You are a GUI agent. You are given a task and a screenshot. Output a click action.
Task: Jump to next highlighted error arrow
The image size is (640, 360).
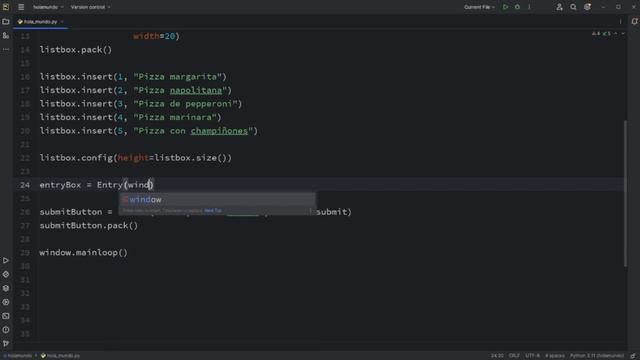click(x=623, y=33)
